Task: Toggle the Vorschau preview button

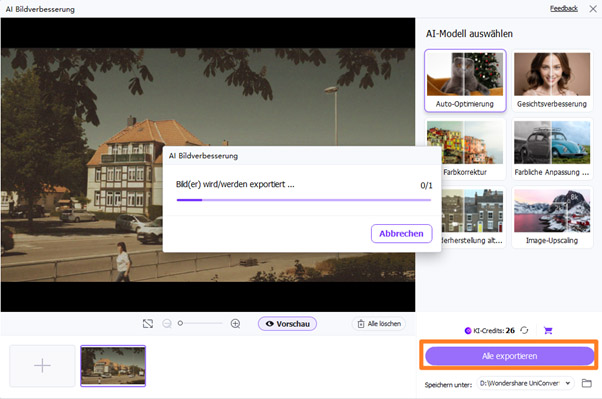Action: coord(287,324)
